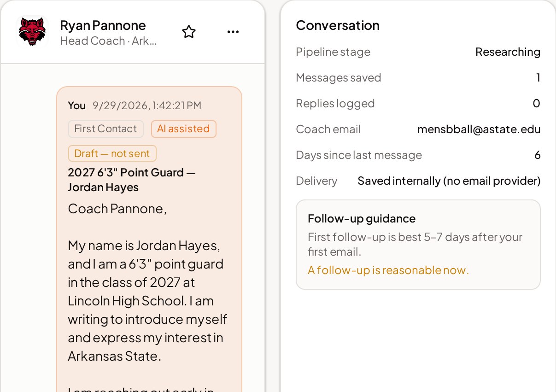Viewport: 556px width, 392px height.
Task: Click the message timestamp 9/29/2026, 1:42:21 PM
Action: (x=147, y=105)
